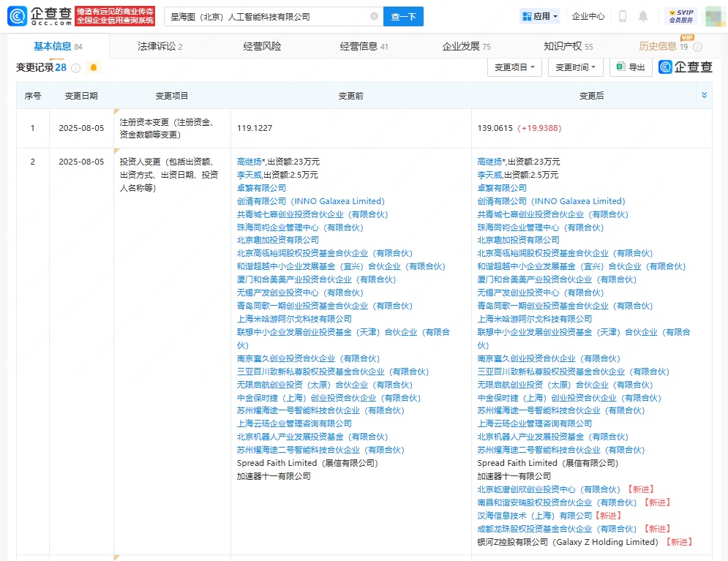Open the 应用 dropdown
Screen dimensions: 728x561
click(539, 16)
